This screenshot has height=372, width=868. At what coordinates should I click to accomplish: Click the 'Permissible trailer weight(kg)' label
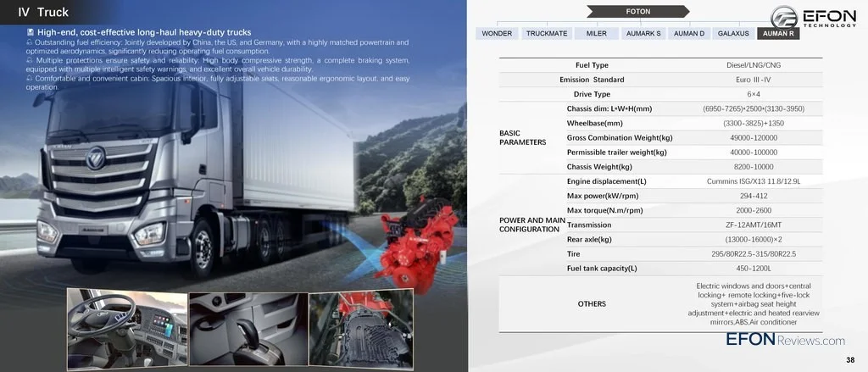point(617,153)
